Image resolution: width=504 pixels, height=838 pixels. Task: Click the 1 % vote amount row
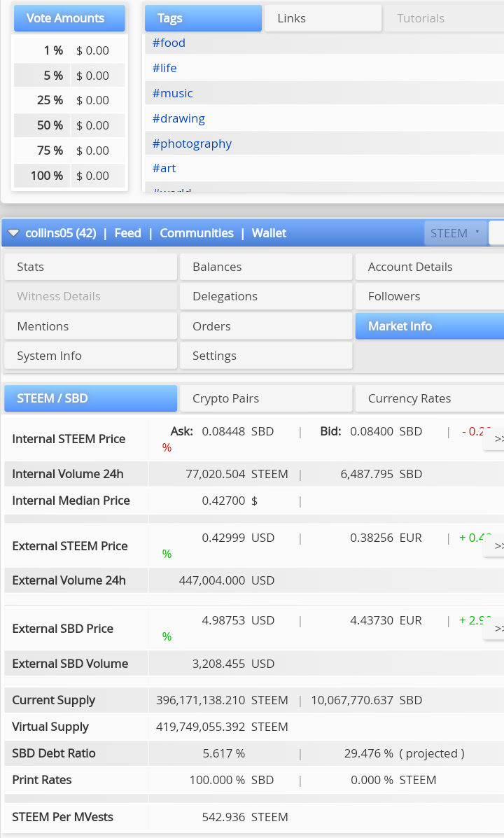pyautogui.click(x=69, y=50)
